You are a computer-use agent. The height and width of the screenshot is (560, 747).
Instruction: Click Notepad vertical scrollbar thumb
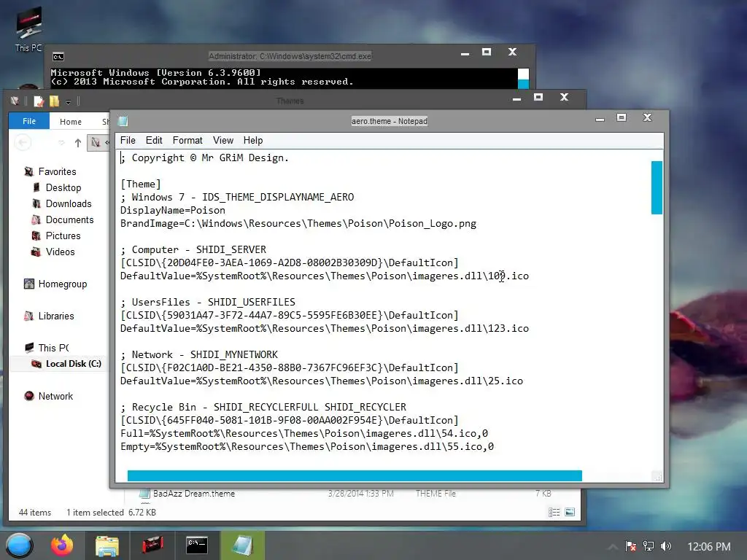(x=657, y=187)
